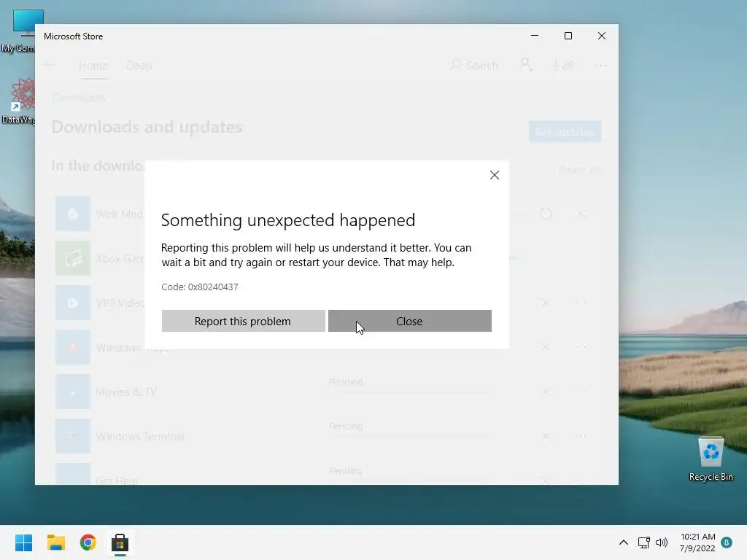Screen dimensions: 747x560
Task: Open File Explorer from the taskbar
Action: (x=56, y=542)
